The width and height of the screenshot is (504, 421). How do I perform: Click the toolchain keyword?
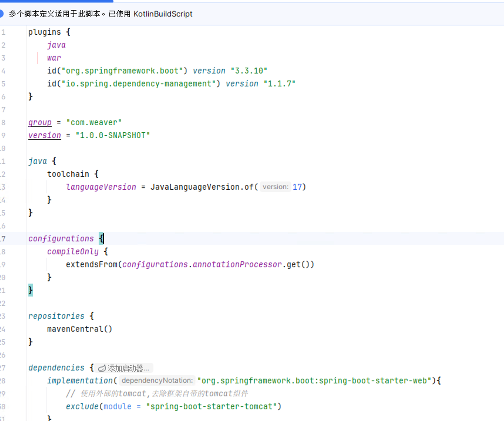pos(68,174)
